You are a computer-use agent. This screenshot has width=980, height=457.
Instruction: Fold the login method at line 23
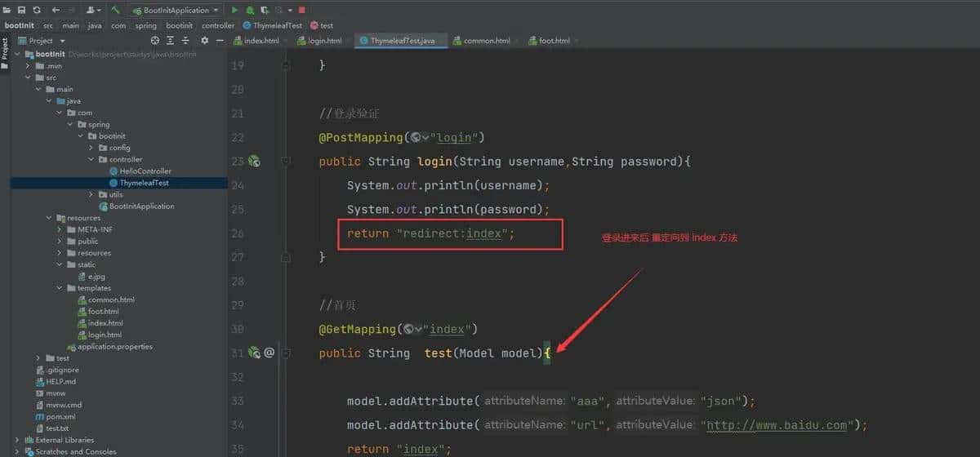coord(285,162)
